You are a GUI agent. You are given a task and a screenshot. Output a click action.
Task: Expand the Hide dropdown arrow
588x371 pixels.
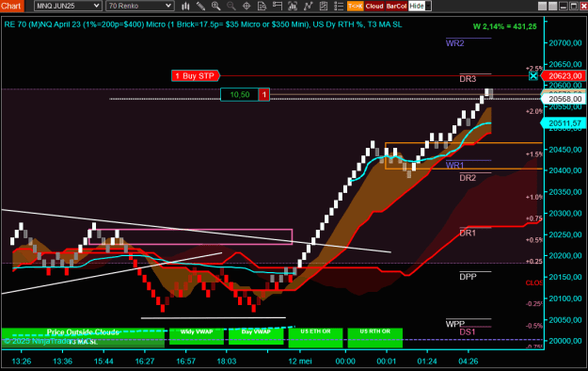(x=428, y=6)
